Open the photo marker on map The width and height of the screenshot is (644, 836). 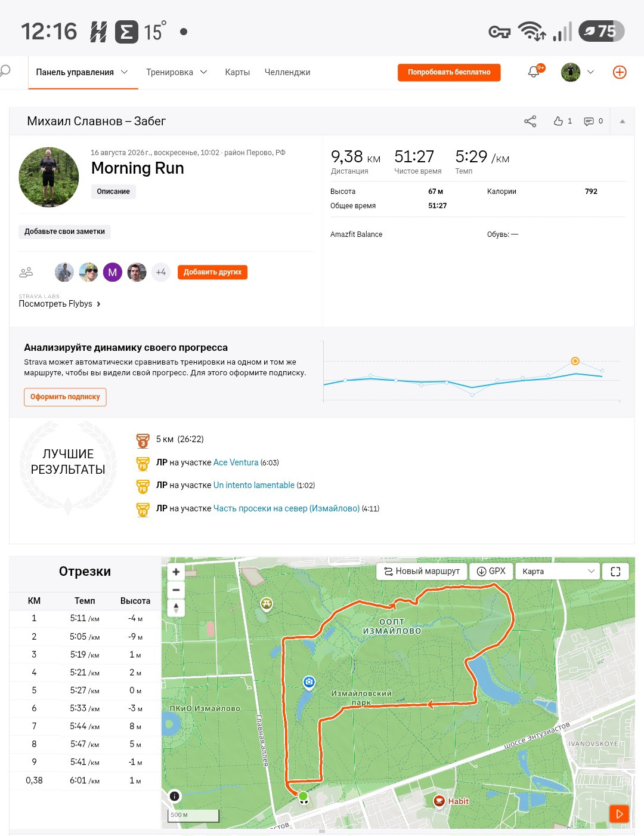tap(309, 682)
